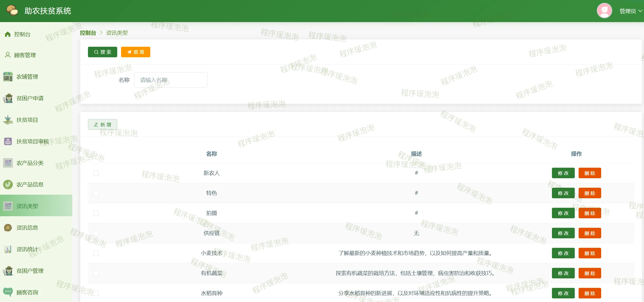
Task: Click the farmer icon next to 贫困户申请
Action: coord(8,98)
